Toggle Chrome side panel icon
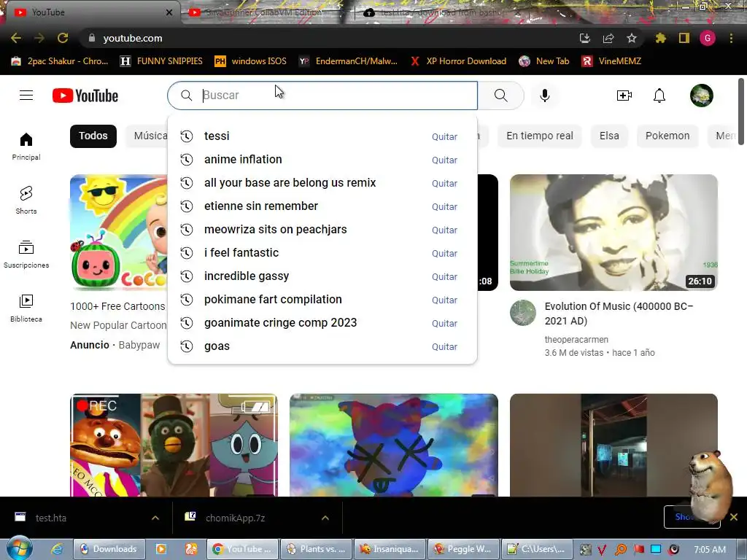This screenshot has height=560, width=747. 684,38
